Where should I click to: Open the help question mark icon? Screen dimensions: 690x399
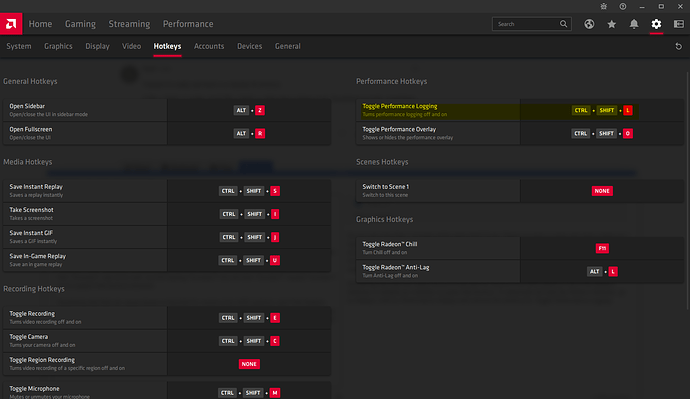pos(623,7)
